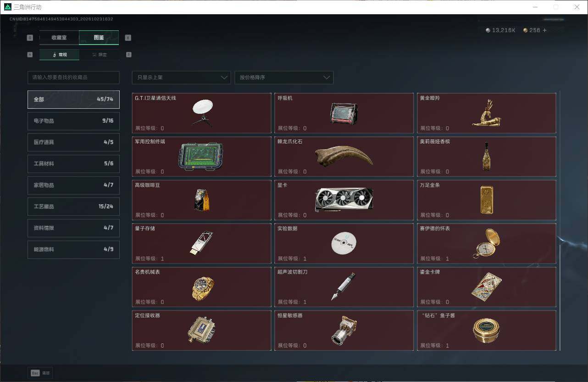This screenshot has width=588, height=382.
Task: Click the satellite dish image in G.T.I卫星通信天线
Action: click(202, 112)
